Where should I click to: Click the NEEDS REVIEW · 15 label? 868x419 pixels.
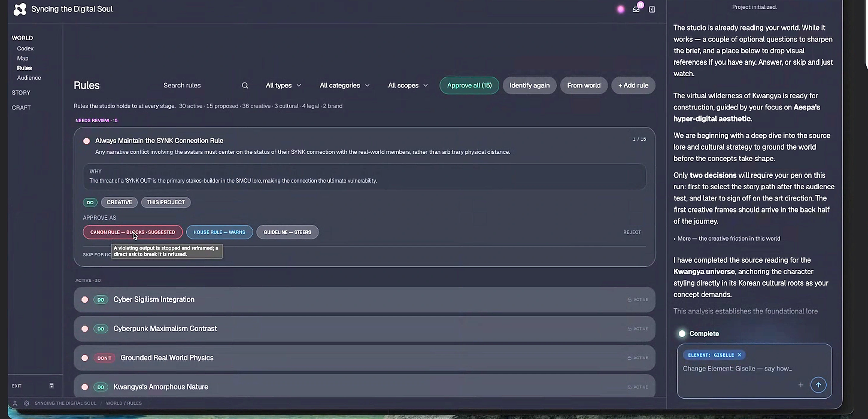96,121
